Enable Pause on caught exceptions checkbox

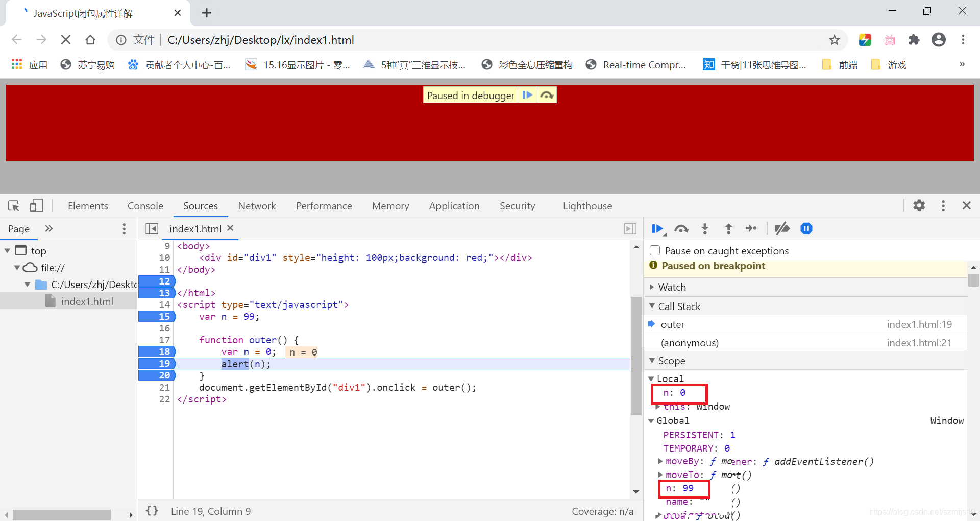point(655,250)
